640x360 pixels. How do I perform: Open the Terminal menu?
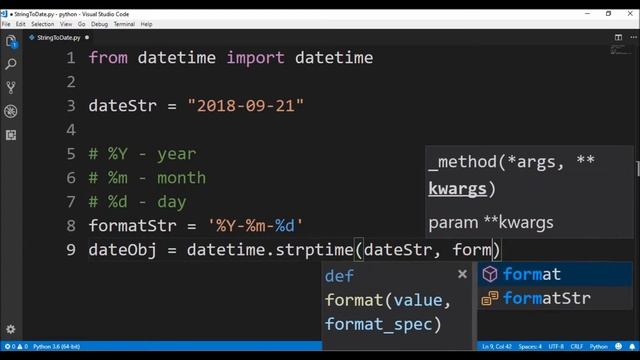[x=124, y=24]
